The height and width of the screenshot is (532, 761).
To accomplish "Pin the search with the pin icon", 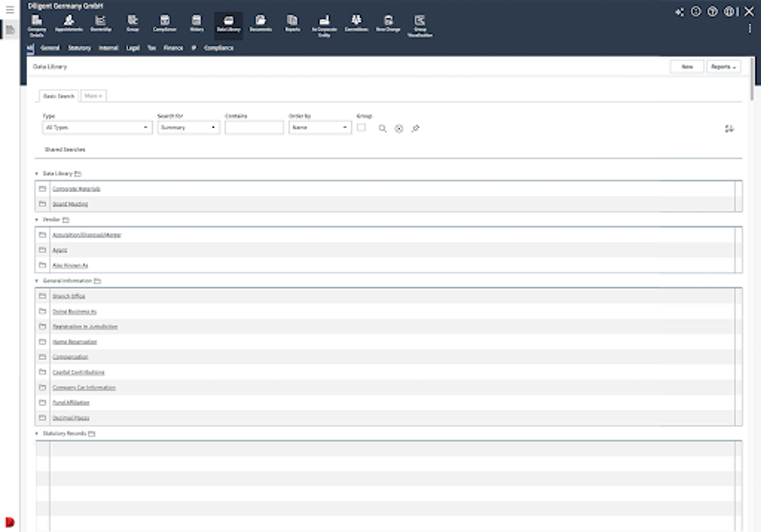I will (415, 129).
